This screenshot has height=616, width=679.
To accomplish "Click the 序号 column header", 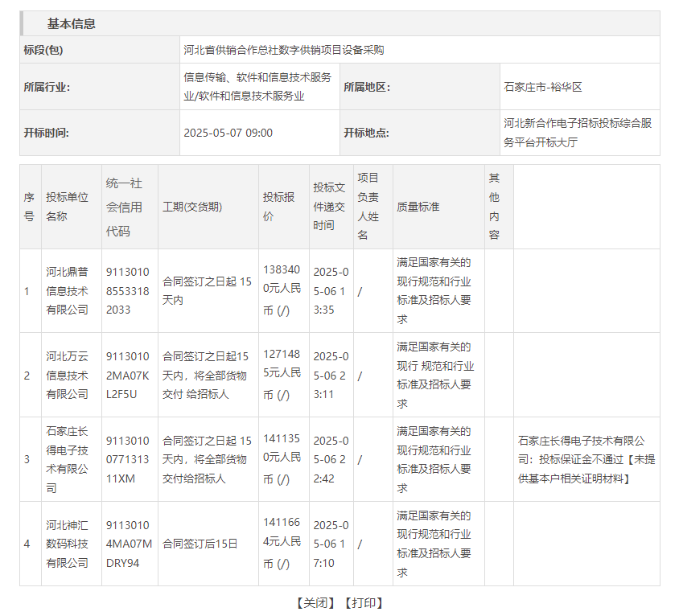I will (x=29, y=207).
